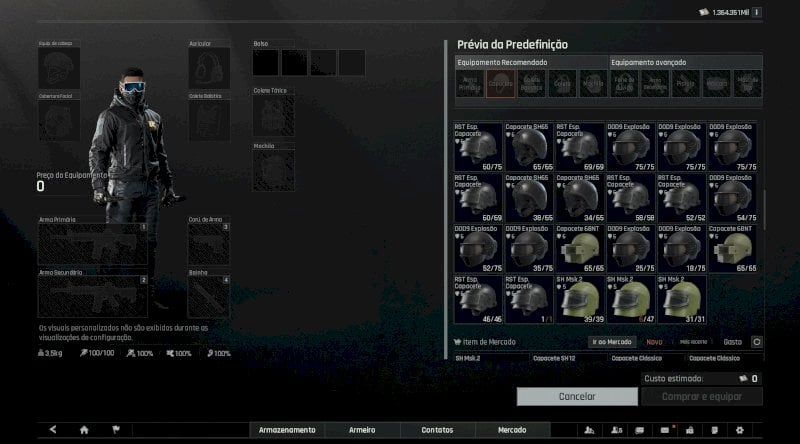Go to home via house icon
The width and height of the screenshot is (800, 444).
[x=84, y=430]
